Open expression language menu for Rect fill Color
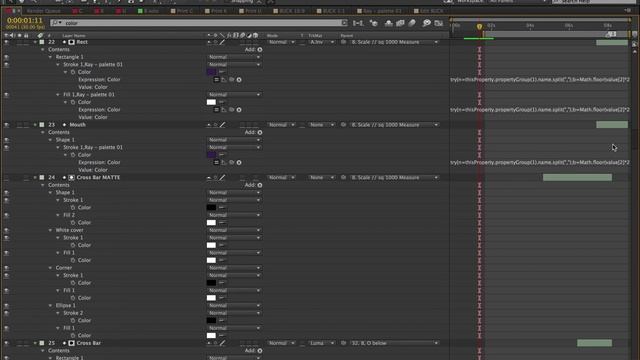The width and height of the screenshot is (640, 360). (x=239, y=110)
